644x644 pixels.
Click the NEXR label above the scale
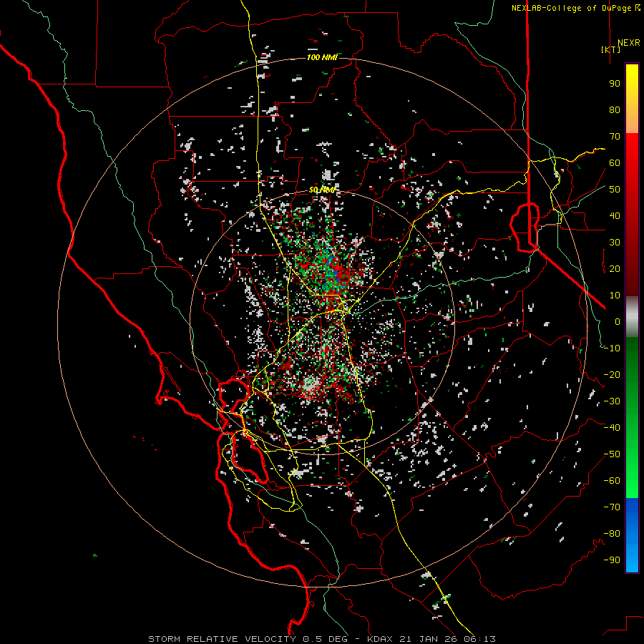click(628, 43)
